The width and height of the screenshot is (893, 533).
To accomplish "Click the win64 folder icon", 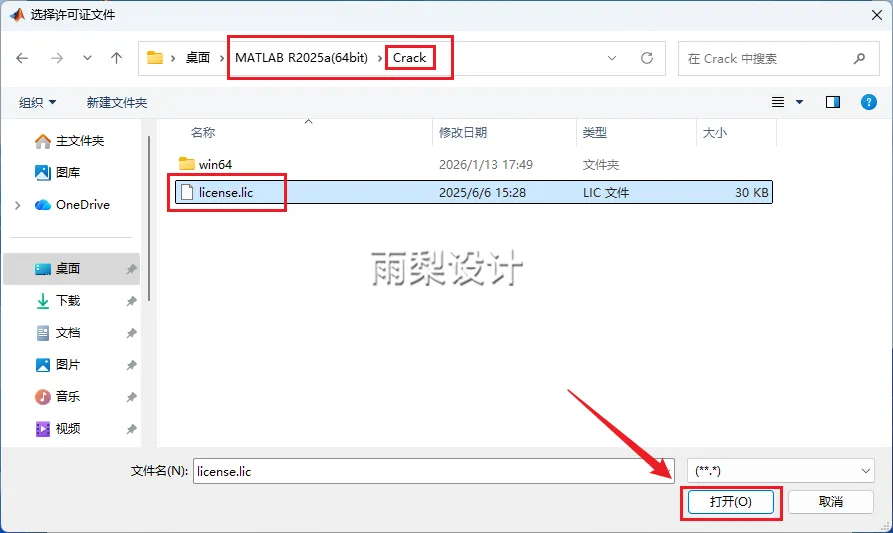I will [x=187, y=164].
